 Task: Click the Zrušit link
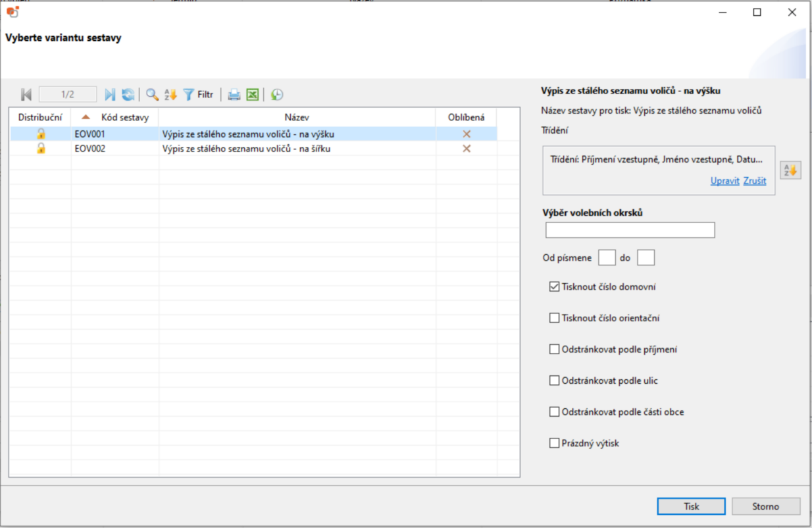pos(755,181)
